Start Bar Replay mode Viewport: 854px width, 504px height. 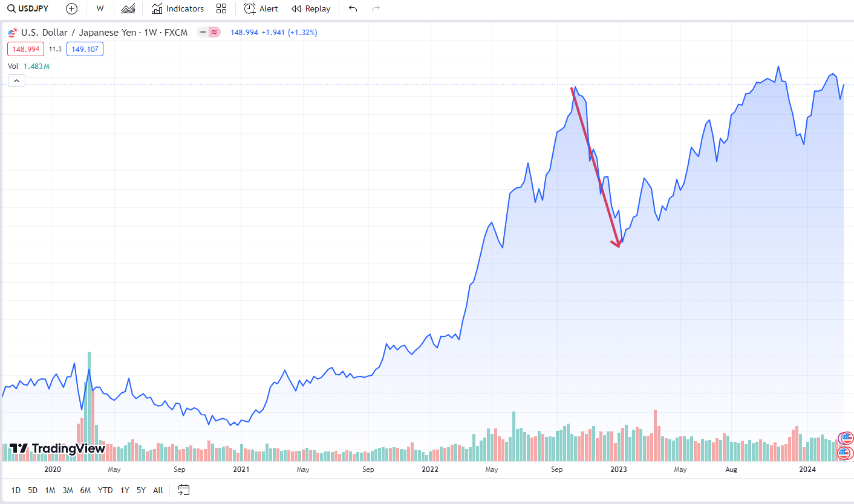pyautogui.click(x=311, y=8)
